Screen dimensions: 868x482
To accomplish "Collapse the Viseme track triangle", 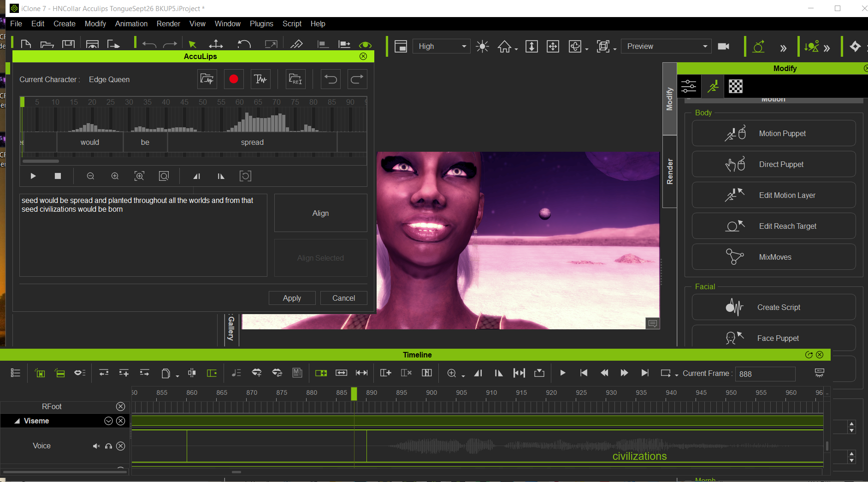I will pos(17,421).
